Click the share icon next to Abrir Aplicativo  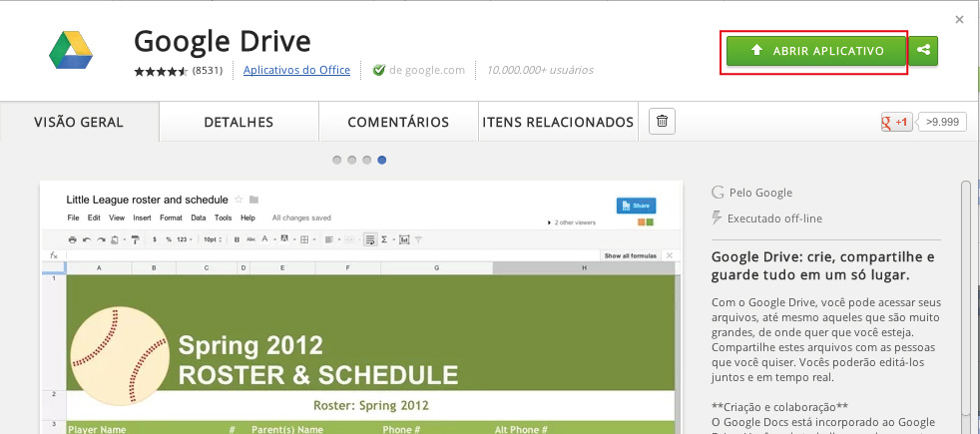coord(924,51)
